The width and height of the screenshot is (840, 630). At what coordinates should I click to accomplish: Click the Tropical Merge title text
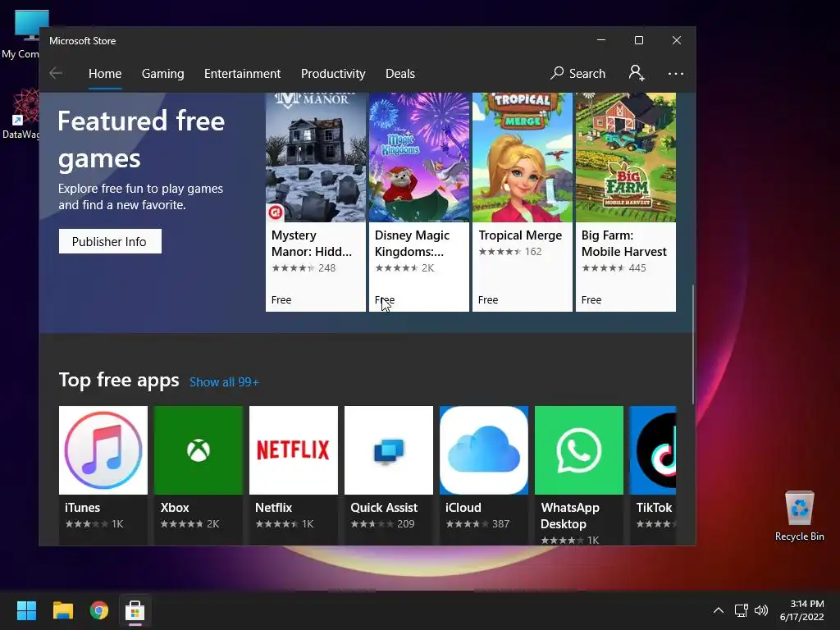(x=520, y=235)
